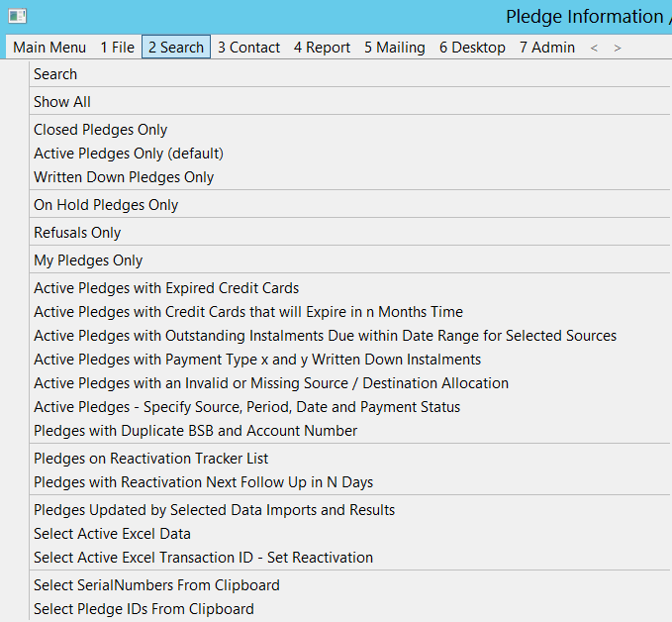This screenshot has height=622, width=672.
Task: Select On Hold Pledges Only
Action: pyautogui.click(x=106, y=205)
